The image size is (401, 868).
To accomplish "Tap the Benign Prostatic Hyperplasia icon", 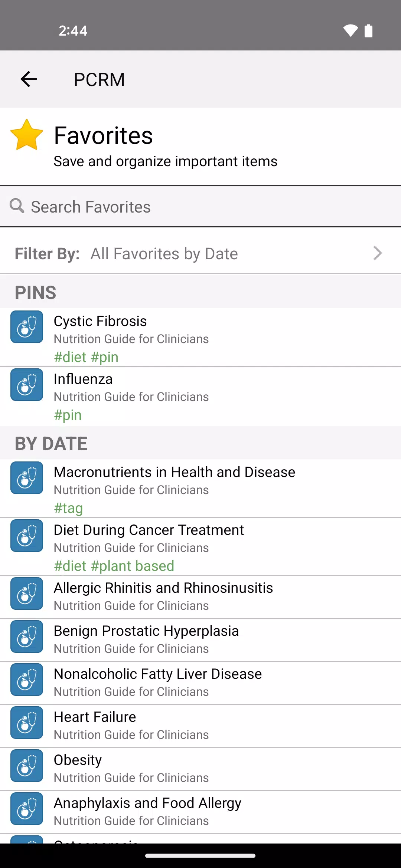I will tap(27, 637).
